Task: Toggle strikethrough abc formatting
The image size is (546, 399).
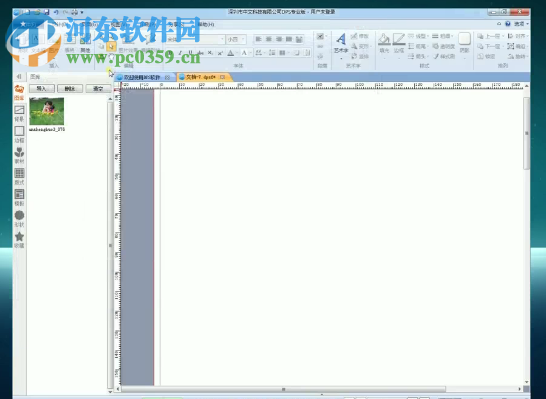Action: (x=200, y=53)
